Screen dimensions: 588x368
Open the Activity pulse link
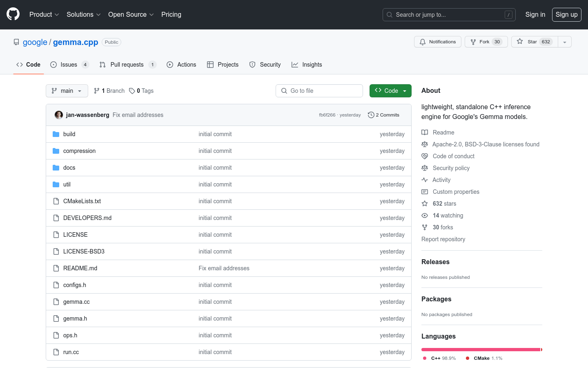(x=441, y=180)
